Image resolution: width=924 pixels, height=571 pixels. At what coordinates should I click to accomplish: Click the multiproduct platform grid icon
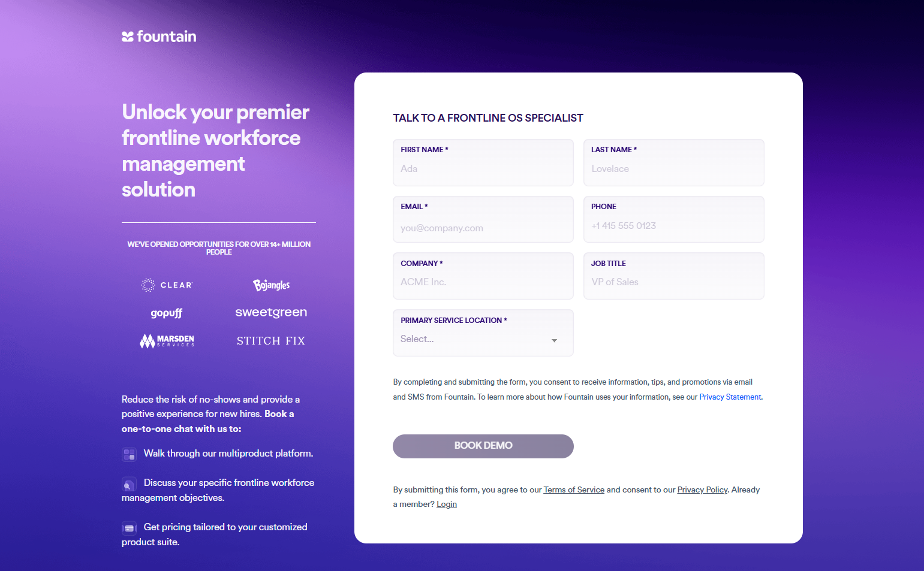pyautogui.click(x=129, y=454)
